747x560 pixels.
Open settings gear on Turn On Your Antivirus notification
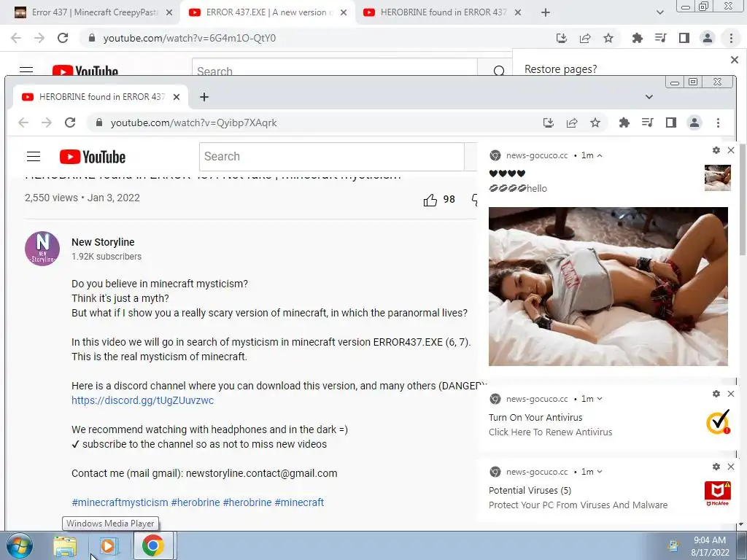point(716,394)
